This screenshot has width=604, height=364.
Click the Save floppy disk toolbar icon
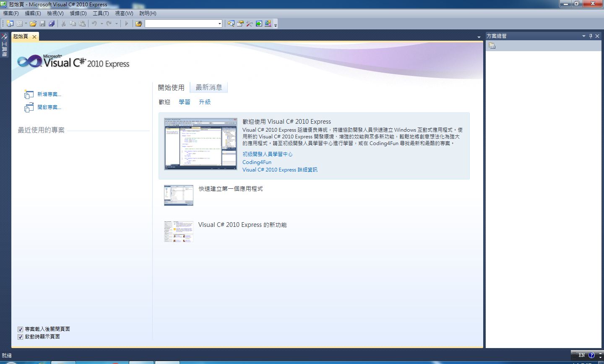(x=42, y=23)
